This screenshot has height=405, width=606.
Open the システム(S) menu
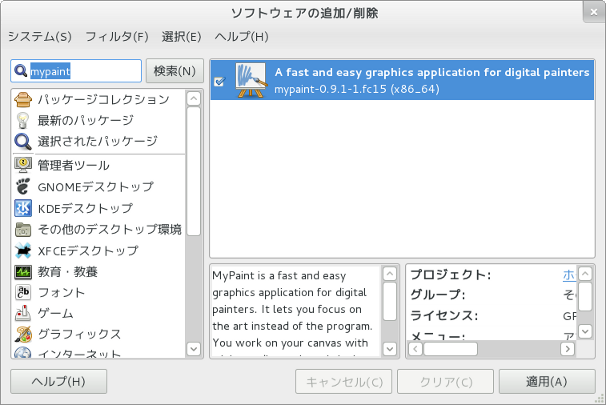40,37
